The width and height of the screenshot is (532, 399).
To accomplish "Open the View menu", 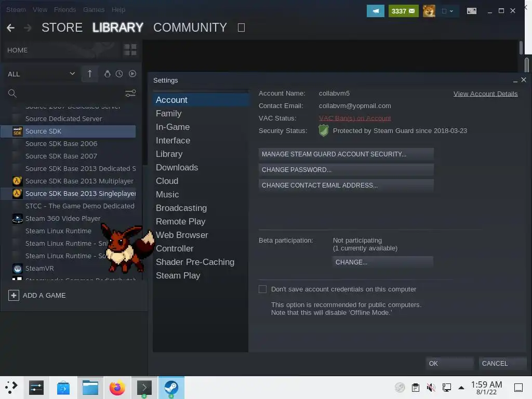I will [x=40, y=10].
